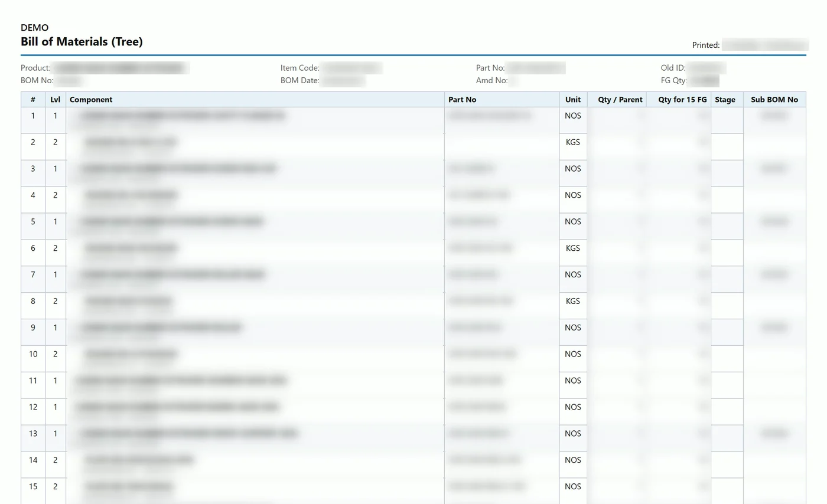Select the "Part No:" label in report header

tap(490, 68)
